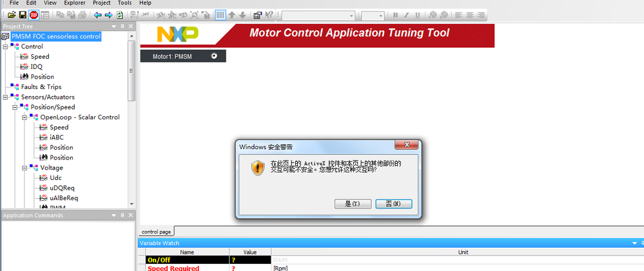Select the Udc scope item
The image size is (644, 271).
click(55, 177)
